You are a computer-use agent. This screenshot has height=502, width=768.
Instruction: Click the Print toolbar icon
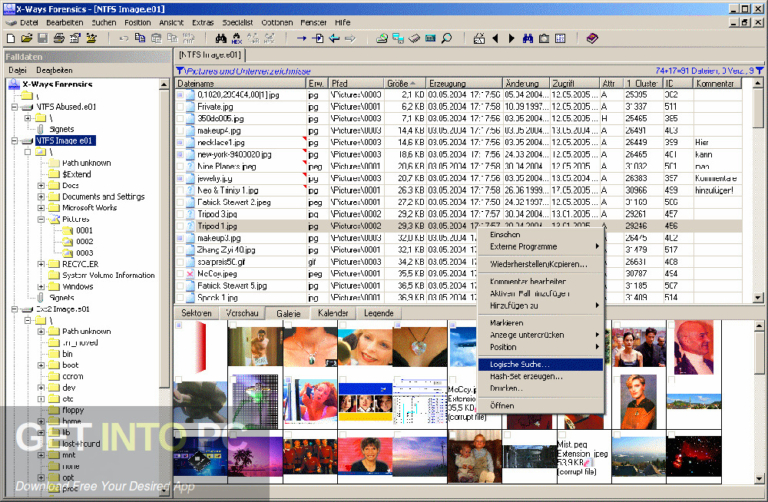(x=59, y=38)
